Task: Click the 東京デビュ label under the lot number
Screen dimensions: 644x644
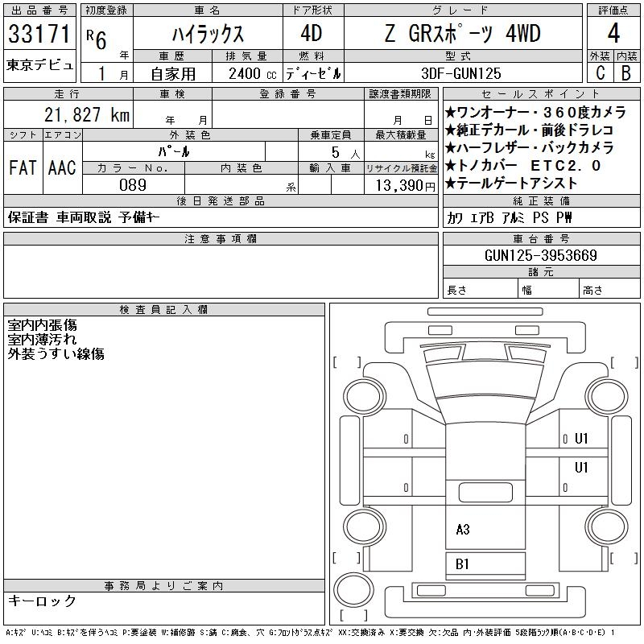Action: click(x=39, y=65)
